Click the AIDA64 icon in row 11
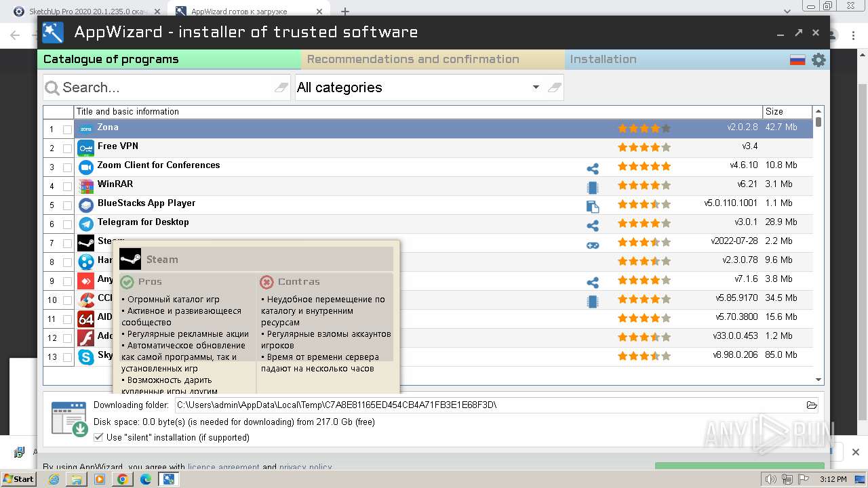This screenshot has width=868, height=488. click(x=85, y=319)
